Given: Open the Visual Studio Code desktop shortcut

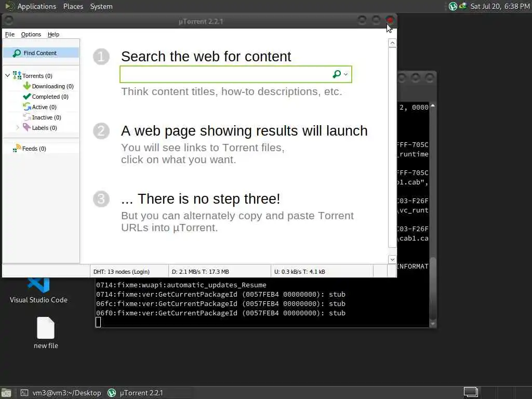Looking at the screenshot, I should (x=38, y=290).
